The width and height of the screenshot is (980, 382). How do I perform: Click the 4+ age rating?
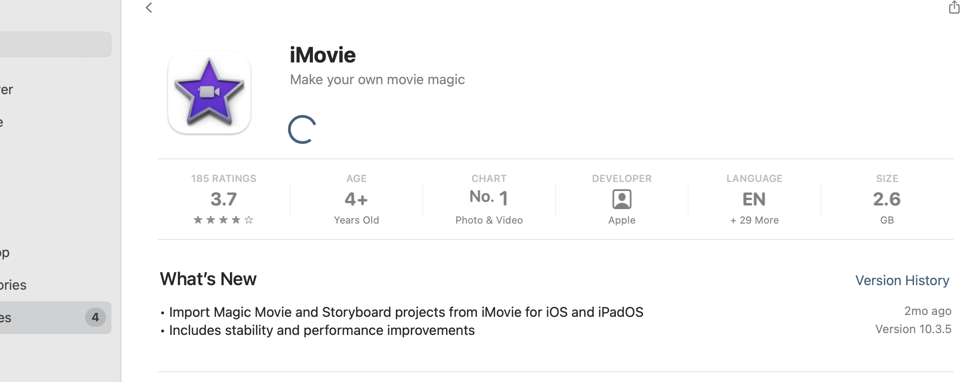(x=356, y=199)
